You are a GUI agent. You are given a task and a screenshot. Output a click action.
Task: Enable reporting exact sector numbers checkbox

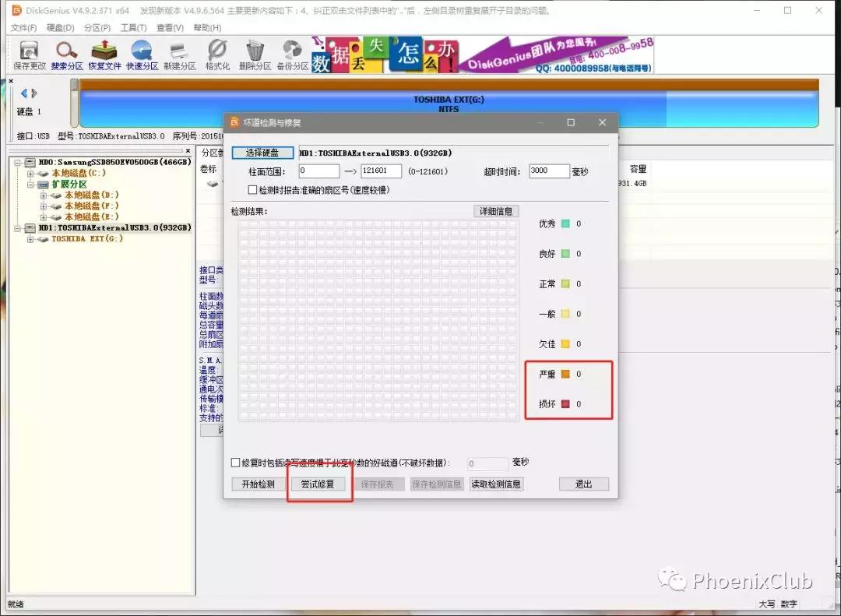(x=252, y=189)
